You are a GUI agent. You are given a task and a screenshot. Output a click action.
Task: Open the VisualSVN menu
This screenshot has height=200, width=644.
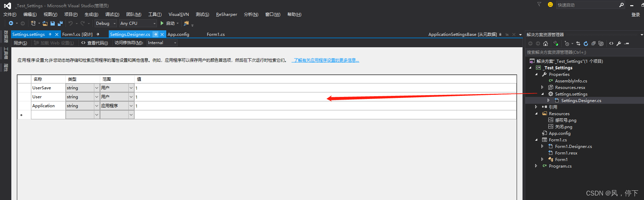click(179, 14)
